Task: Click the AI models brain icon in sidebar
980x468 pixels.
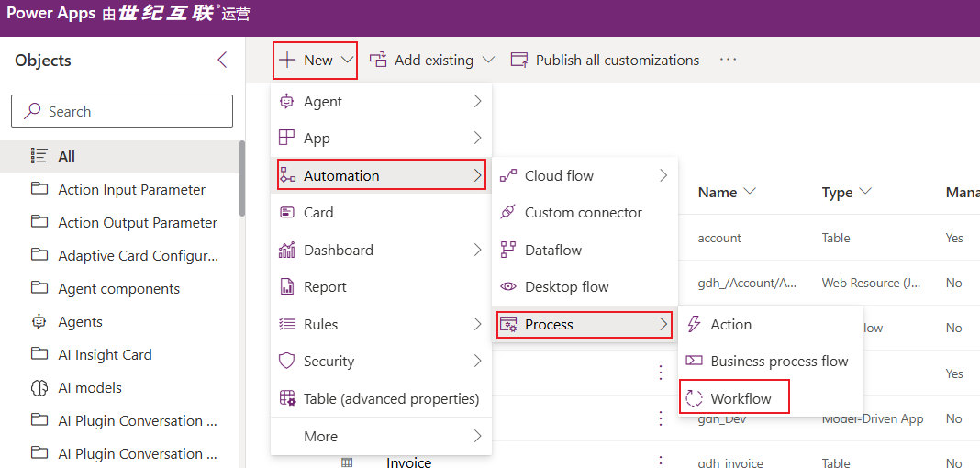Action: (39, 388)
